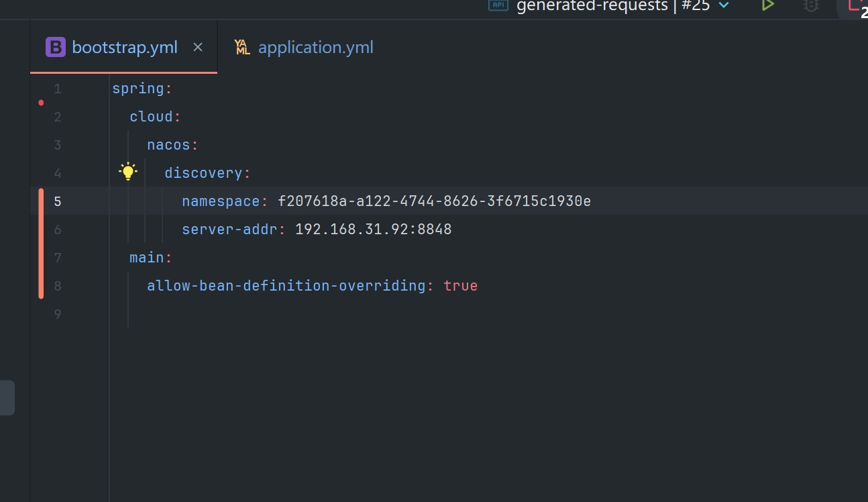
Task: Click the red dot marker in the gutter
Action: (41, 103)
